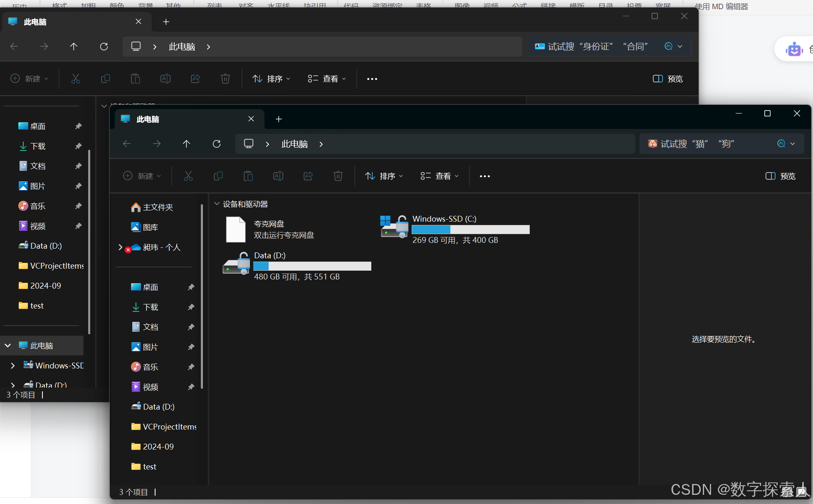Click the Rename icon in front window toolbar
This screenshot has height=504, width=813.
(278, 176)
